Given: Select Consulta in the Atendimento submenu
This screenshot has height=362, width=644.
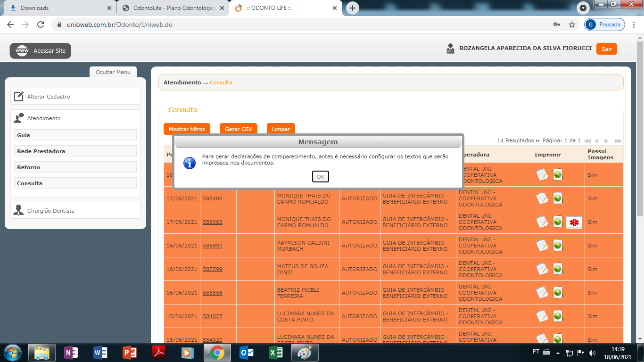Looking at the screenshot, I should coord(75,183).
